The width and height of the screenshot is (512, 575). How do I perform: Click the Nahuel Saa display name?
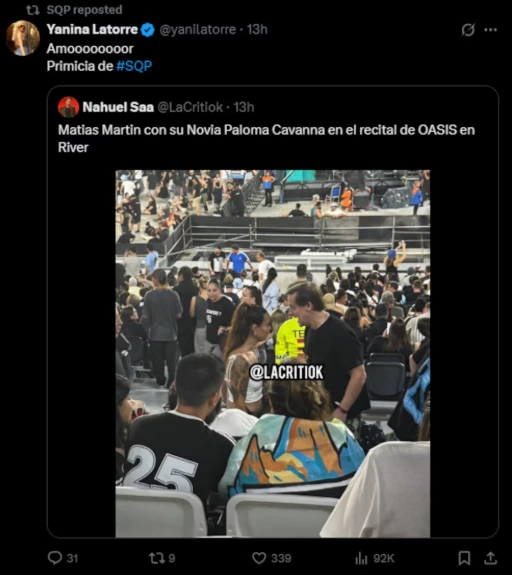118,107
